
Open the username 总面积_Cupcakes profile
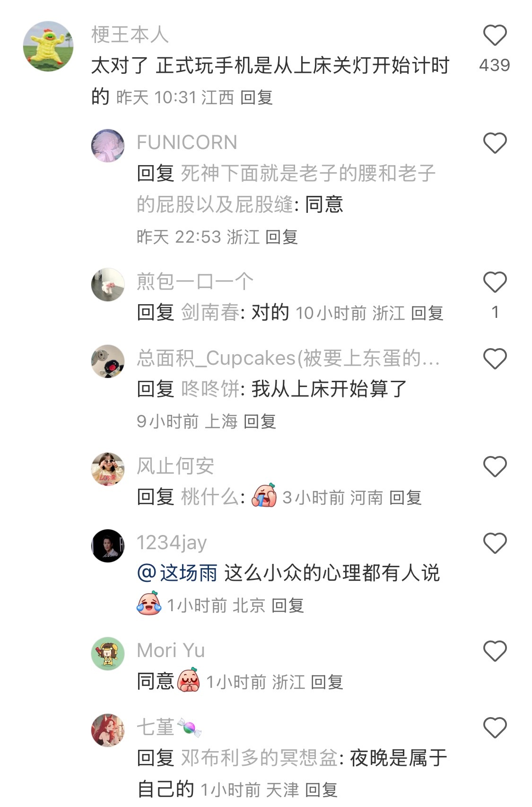point(288,358)
